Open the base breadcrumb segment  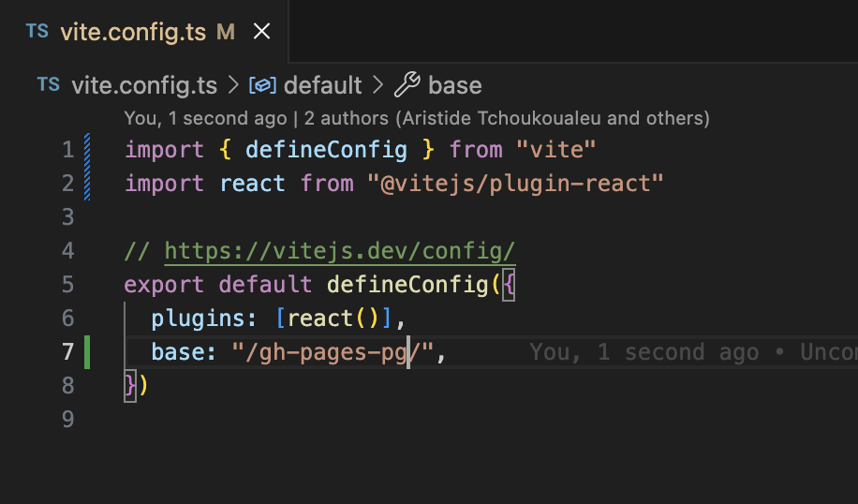coord(454,85)
